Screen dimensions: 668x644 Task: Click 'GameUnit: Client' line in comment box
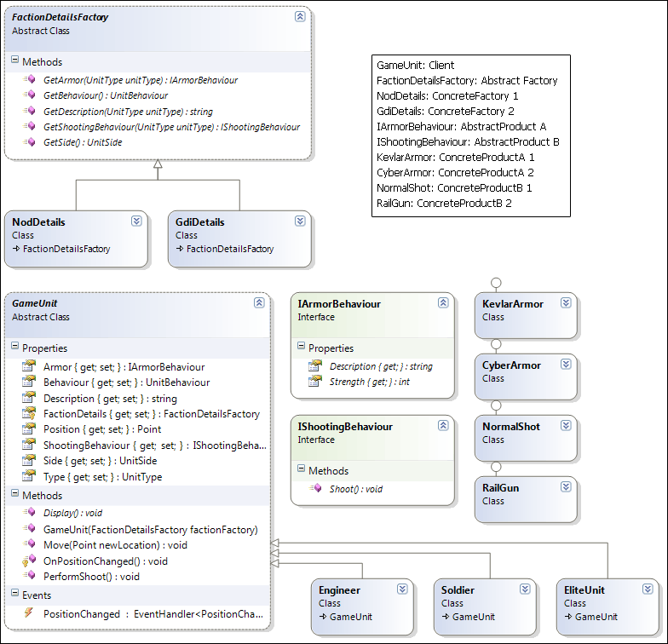[x=416, y=65]
